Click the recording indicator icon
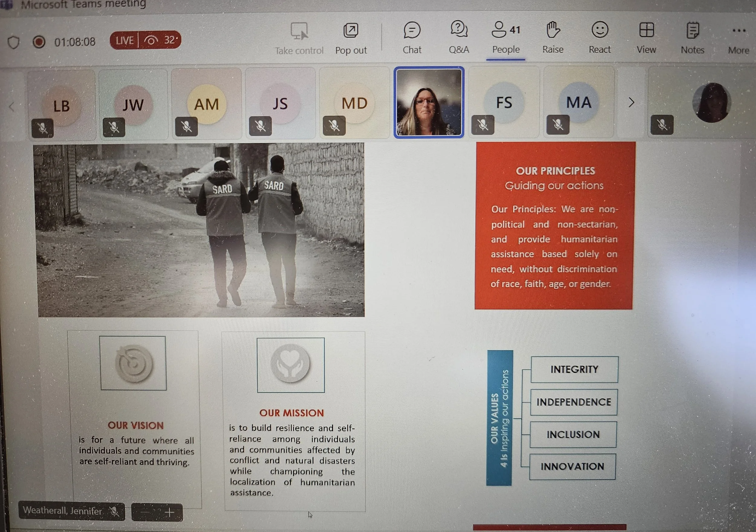Viewport: 756px width, 532px height. pyautogui.click(x=39, y=42)
